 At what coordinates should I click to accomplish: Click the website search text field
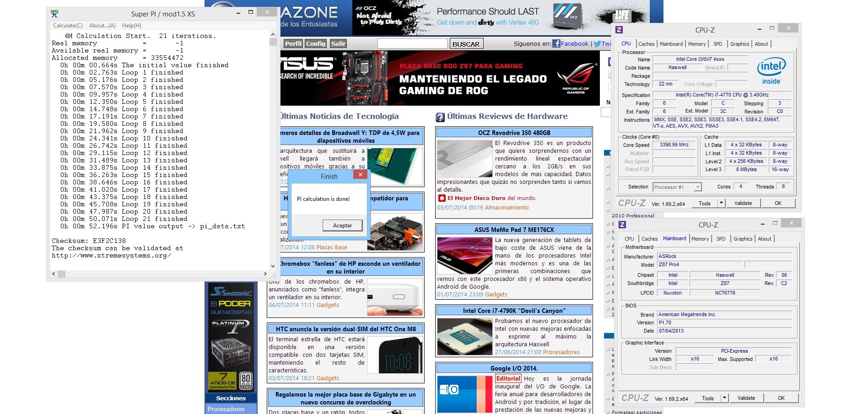click(412, 43)
